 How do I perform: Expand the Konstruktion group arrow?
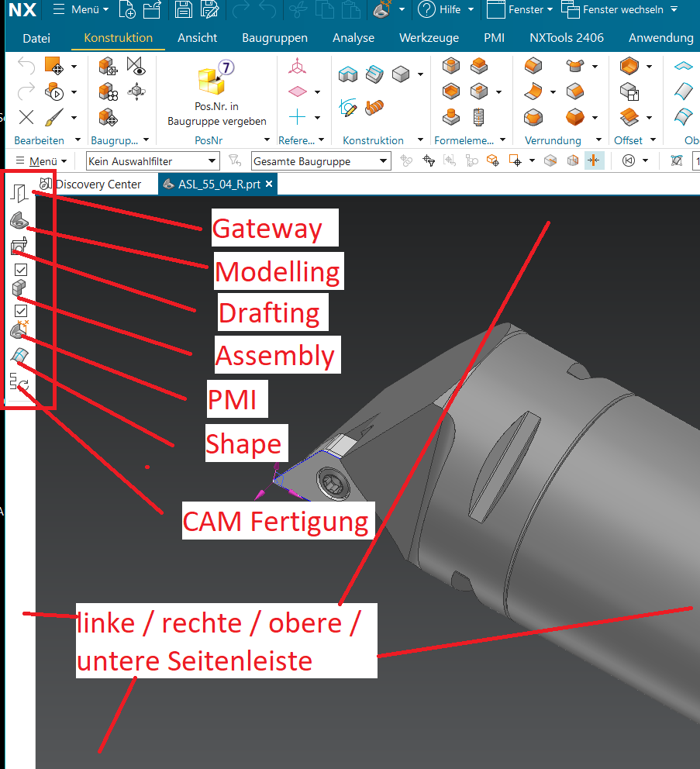[x=420, y=140]
